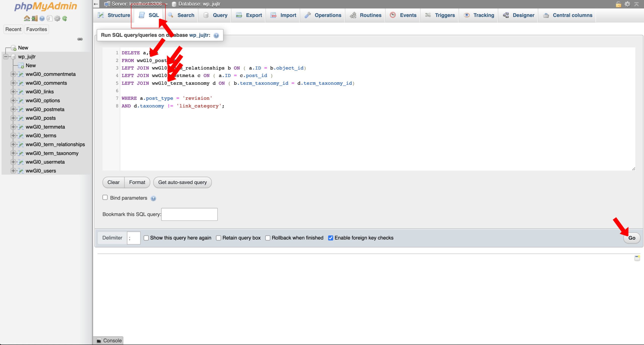Open the Triggers tab
Screen dimensions: 644x345
click(x=440, y=15)
